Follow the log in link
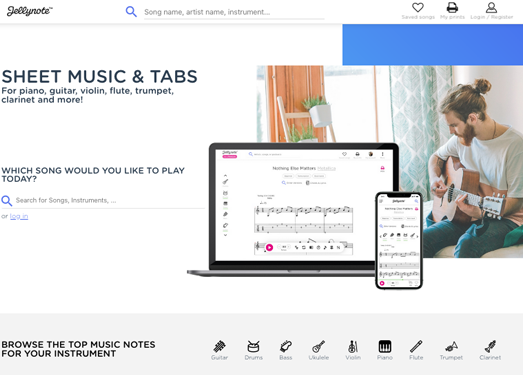 pos(19,216)
